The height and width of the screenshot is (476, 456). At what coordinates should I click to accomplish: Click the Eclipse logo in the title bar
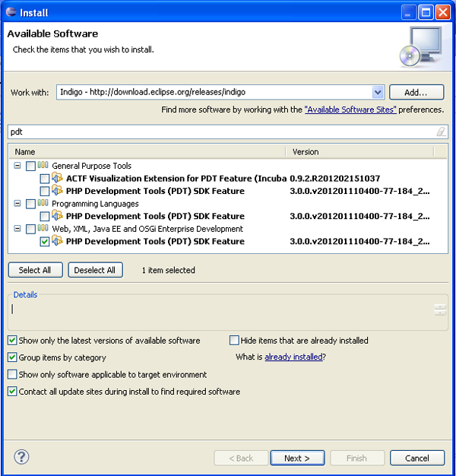point(11,12)
